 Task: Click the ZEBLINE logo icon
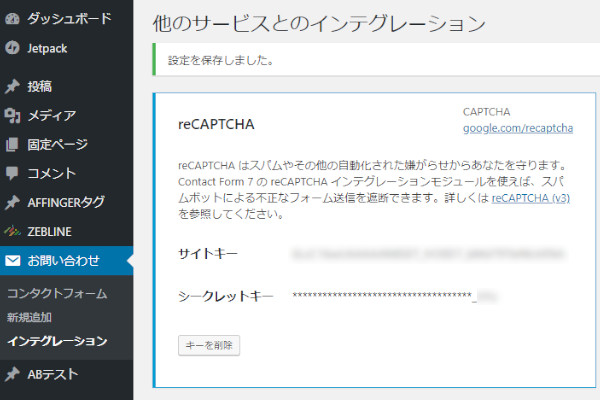click(12, 231)
